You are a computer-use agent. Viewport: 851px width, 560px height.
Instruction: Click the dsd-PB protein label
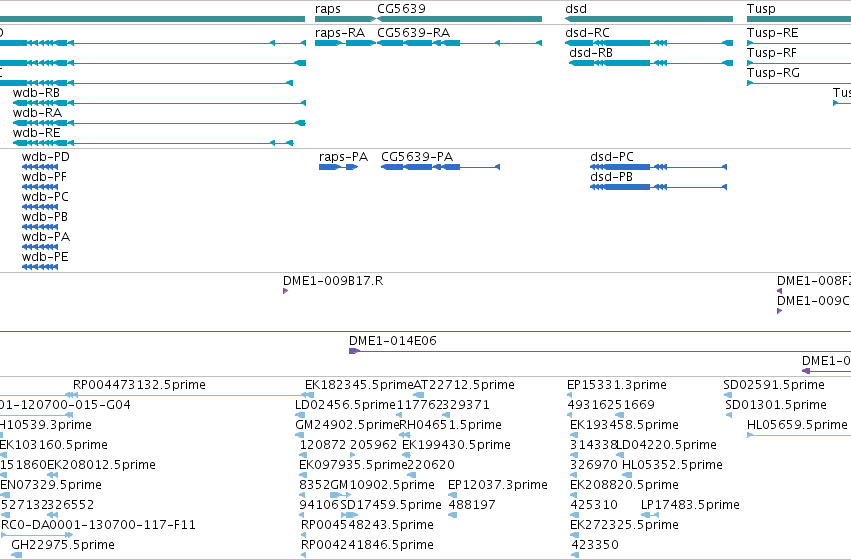[x=612, y=177]
